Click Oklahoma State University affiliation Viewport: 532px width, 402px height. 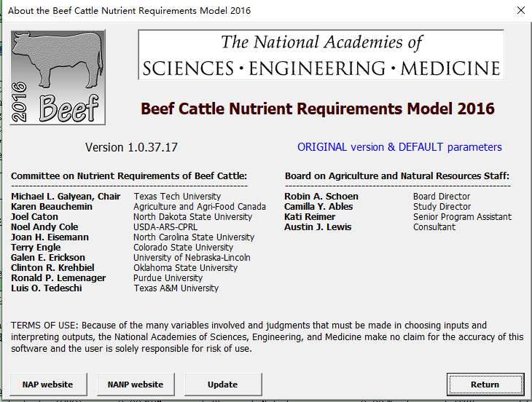pyautogui.click(x=185, y=268)
